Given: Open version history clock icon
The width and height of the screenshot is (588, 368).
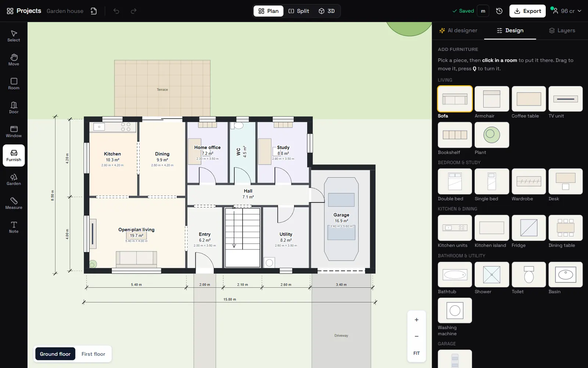Looking at the screenshot, I should (499, 11).
